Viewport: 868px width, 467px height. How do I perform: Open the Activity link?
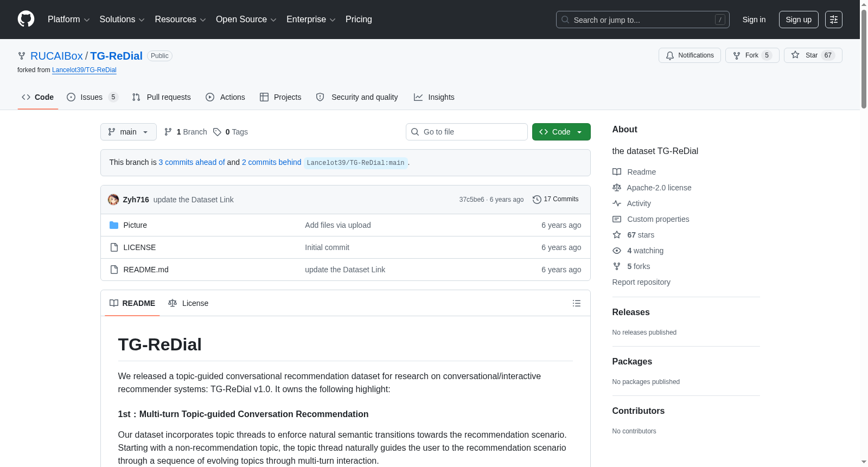click(x=632, y=203)
